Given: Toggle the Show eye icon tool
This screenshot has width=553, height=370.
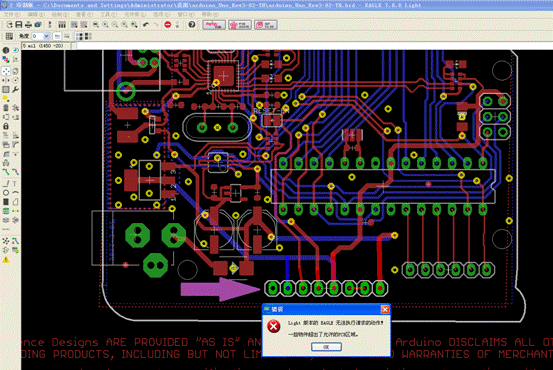Looking at the screenshot, I should 15,50.
